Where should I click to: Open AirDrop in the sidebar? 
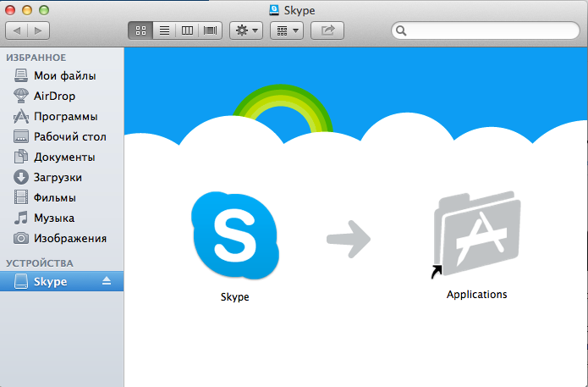click(x=54, y=96)
